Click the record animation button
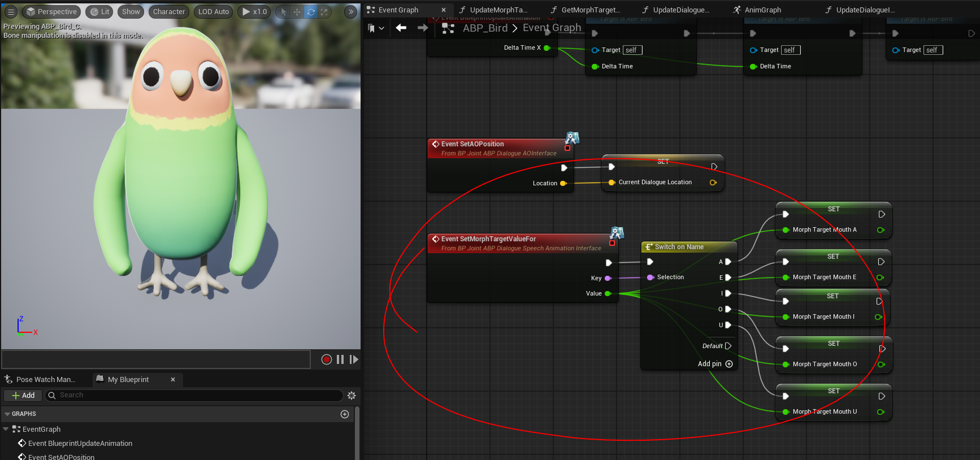980x460 pixels. (326, 359)
